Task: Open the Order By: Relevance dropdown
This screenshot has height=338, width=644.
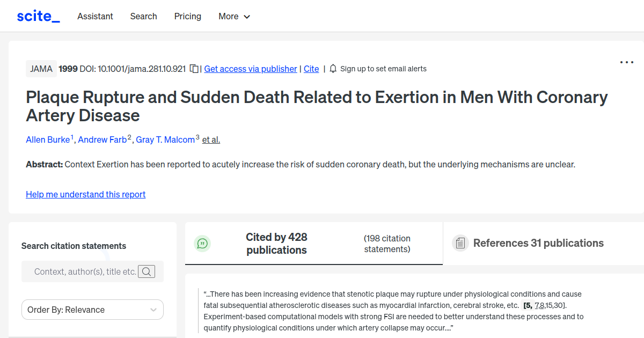Action: (92, 310)
